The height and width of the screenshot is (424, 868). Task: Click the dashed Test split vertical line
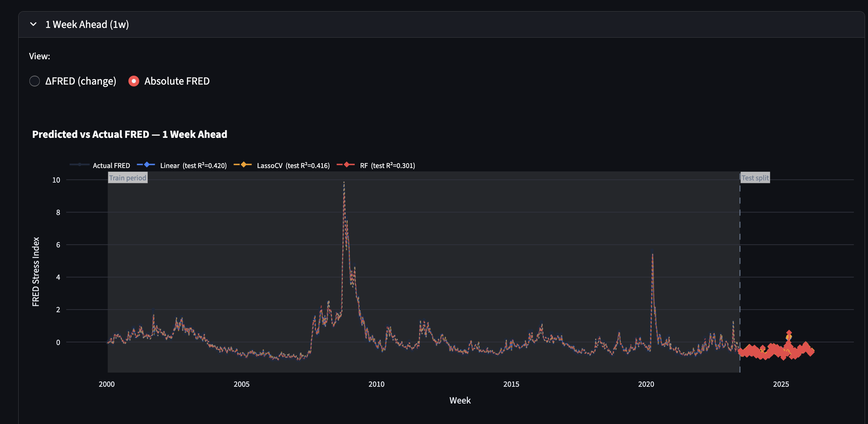click(740, 261)
